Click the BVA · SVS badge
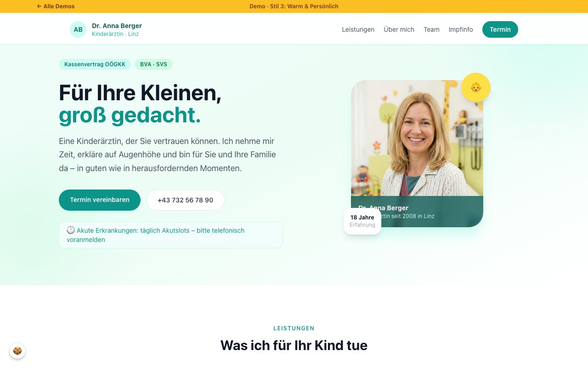Image resolution: width=588 pixels, height=368 pixels. (153, 64)
